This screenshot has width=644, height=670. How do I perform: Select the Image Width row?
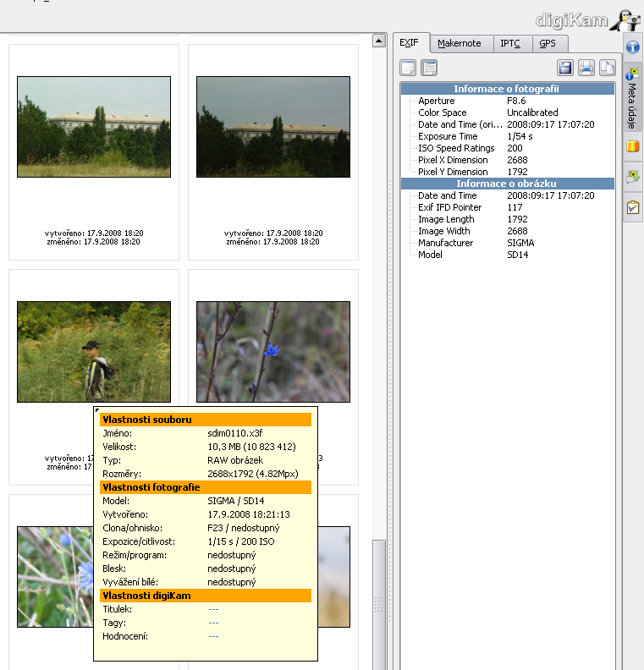pyautogui.click(x=507, y=231)
